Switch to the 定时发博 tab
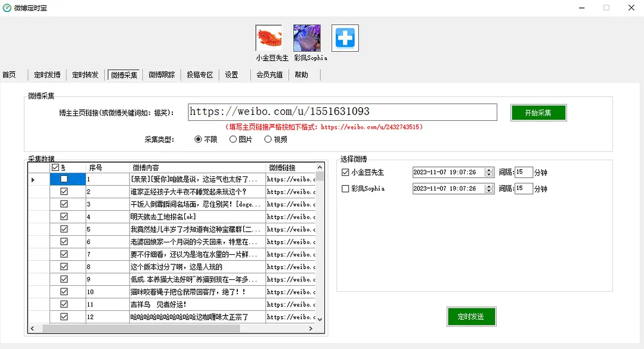The image size is (644, 349). (47, 74)
